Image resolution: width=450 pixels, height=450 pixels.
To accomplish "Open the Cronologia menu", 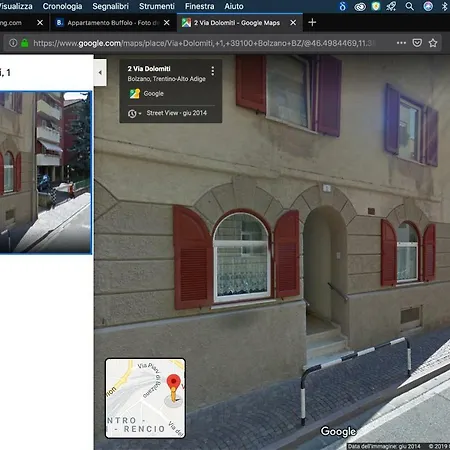I will coord(62,6).
